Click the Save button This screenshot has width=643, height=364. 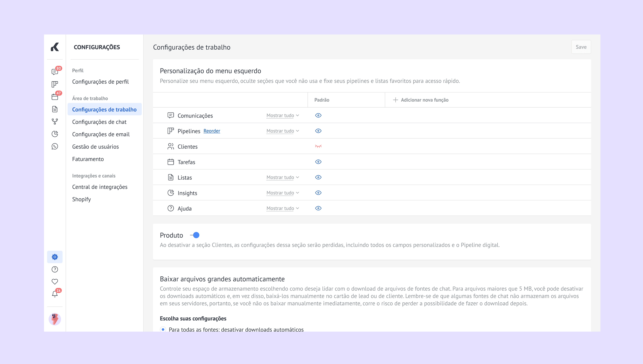581,47
